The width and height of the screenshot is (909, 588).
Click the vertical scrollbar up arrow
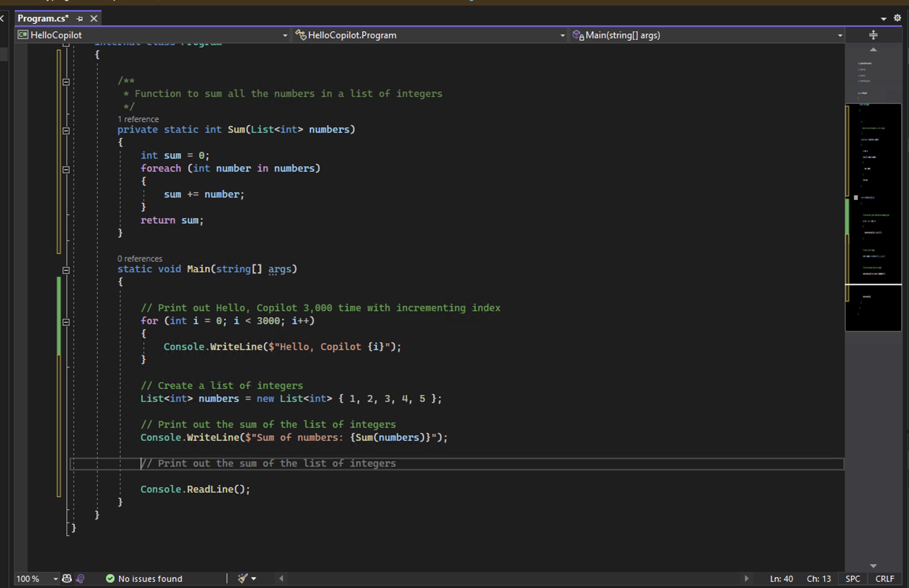tap(873, 50)
